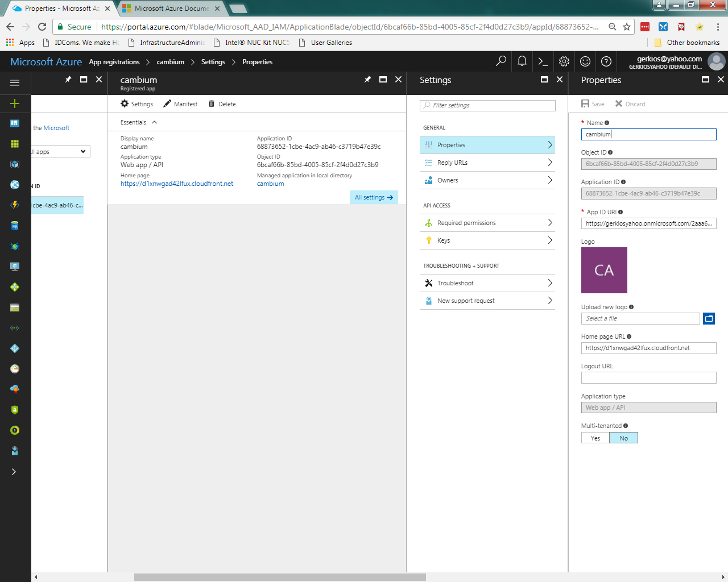Click Settings breadcrumb
Screen dimensions: 728x582
(x=213, y=62)
